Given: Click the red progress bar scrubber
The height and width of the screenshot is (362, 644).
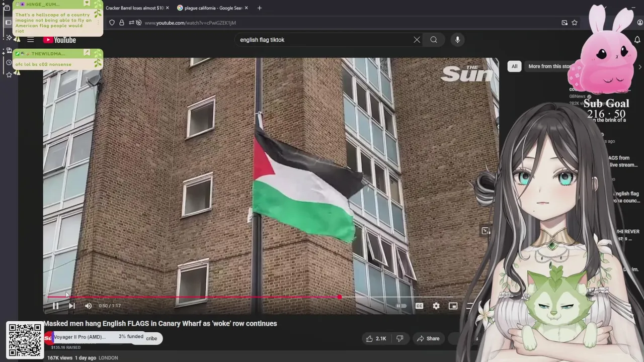Looking at the screenshot, I should tap(340, 297).
